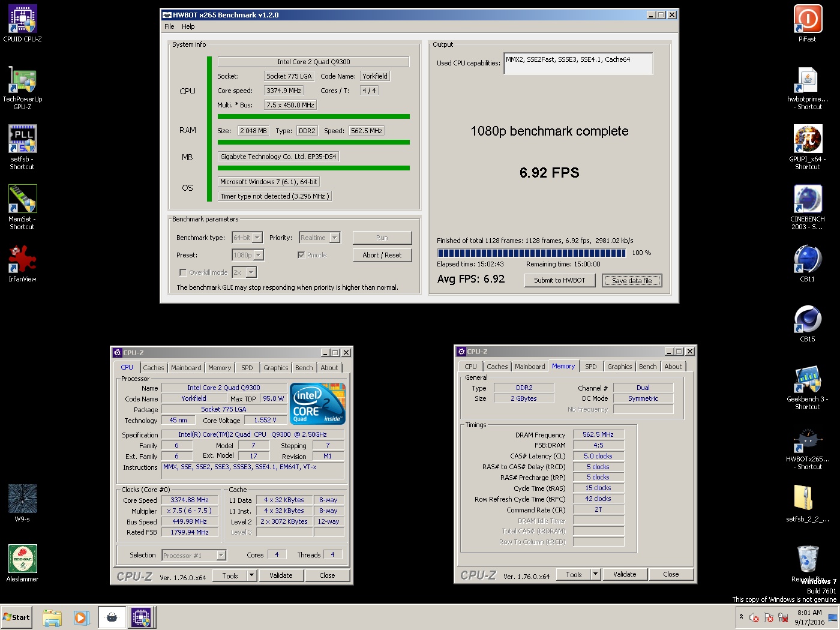The height and width of the screenshot is (630, 840).
Task: Open the Bench tab in left CPU-Z
Action: (x=304, y=368)
